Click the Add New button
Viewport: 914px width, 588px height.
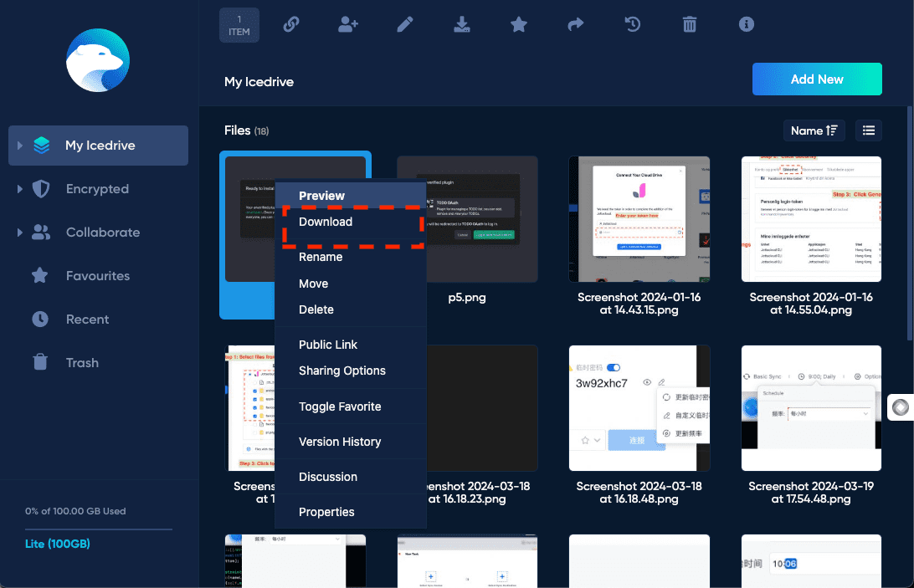(x=817, y=79)
